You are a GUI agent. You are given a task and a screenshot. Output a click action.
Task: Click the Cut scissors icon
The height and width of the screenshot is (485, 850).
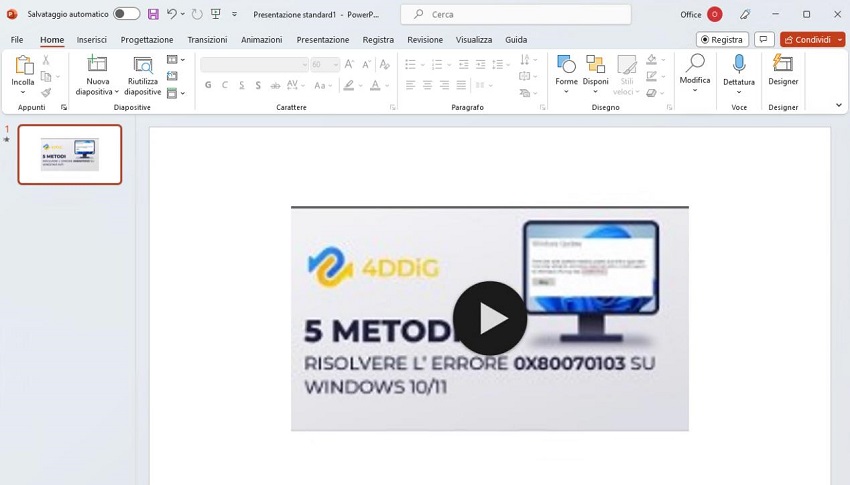[46, 60]
